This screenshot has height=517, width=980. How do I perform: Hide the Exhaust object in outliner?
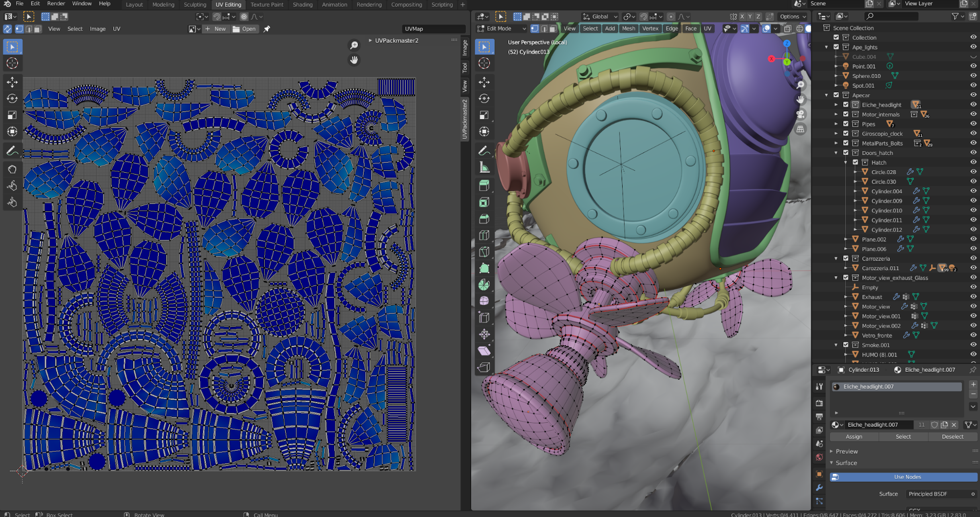pos(973,297)
